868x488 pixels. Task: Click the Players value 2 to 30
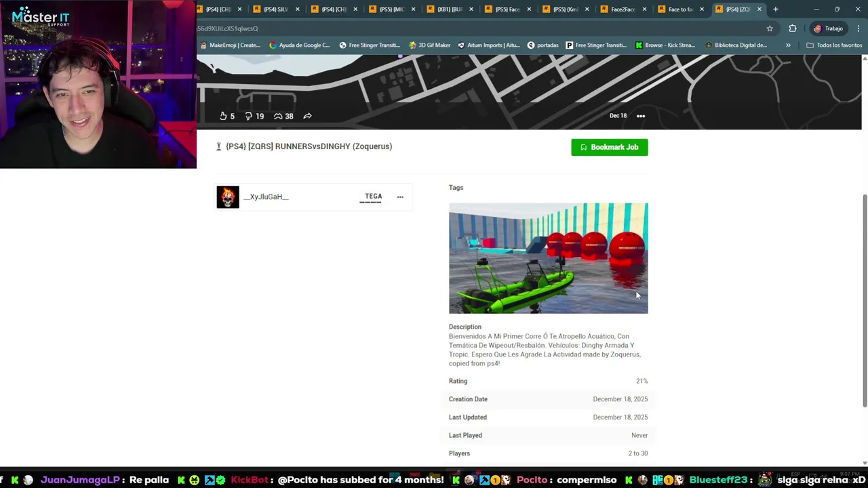click(x=638, y=453)
